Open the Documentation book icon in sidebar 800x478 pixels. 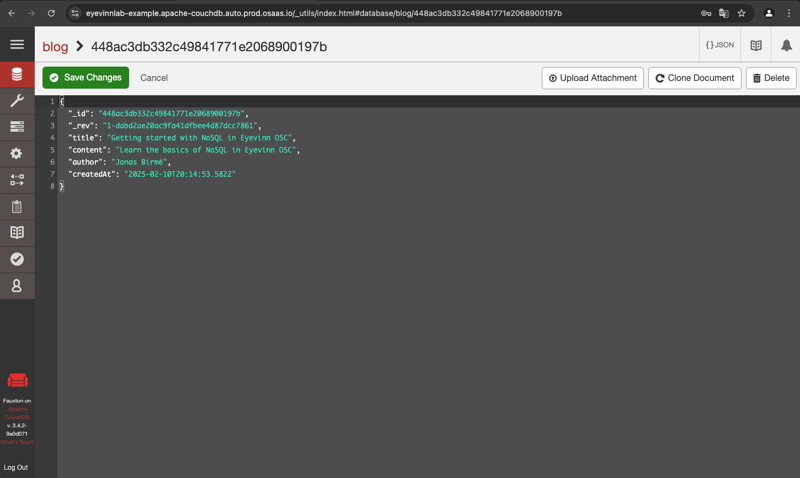tap(17, 232)
